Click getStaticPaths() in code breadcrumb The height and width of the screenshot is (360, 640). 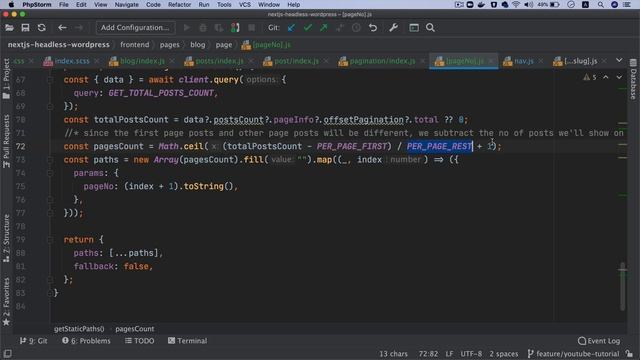tap(79, 329)
